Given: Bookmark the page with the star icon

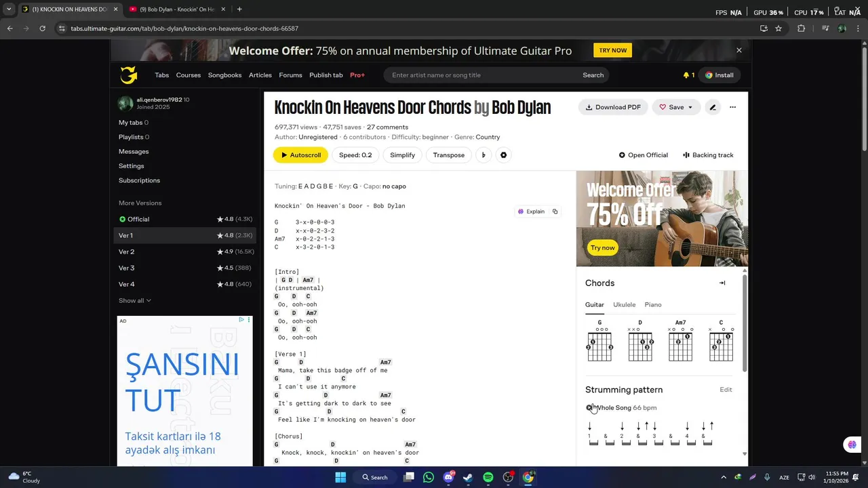Looking at the screenshot, I should (x=778, y=28).
